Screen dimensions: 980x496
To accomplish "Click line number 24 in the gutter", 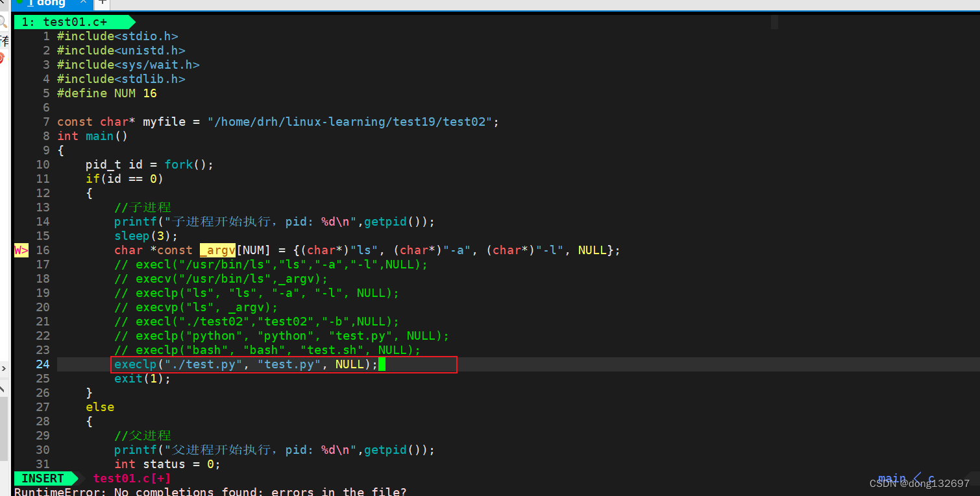I will (43, 364).
